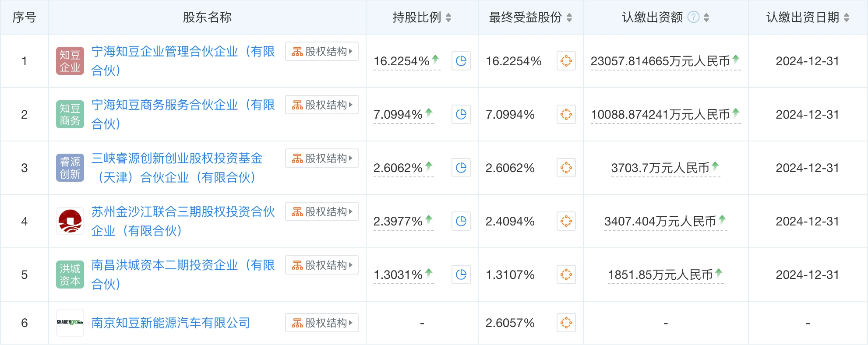Viewport: 868px width, 345px height.
Task: Open 南京知豆新能源汽车有限公司 link
Action: 171,323
